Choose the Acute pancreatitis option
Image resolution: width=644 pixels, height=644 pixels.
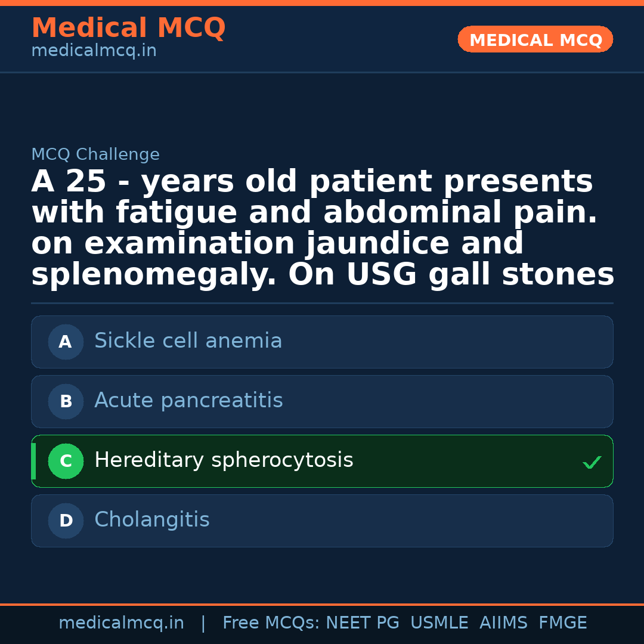pyautogui.click(x=188, y=401)
